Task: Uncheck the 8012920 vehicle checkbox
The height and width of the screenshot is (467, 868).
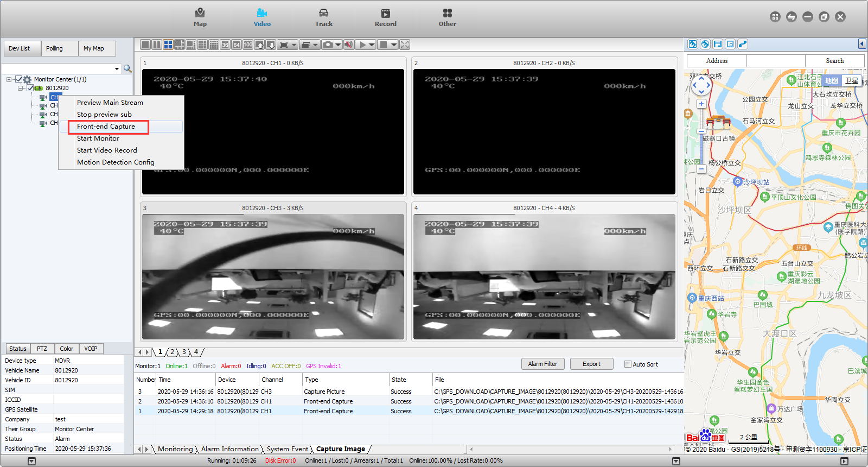Action: [30, 88]
